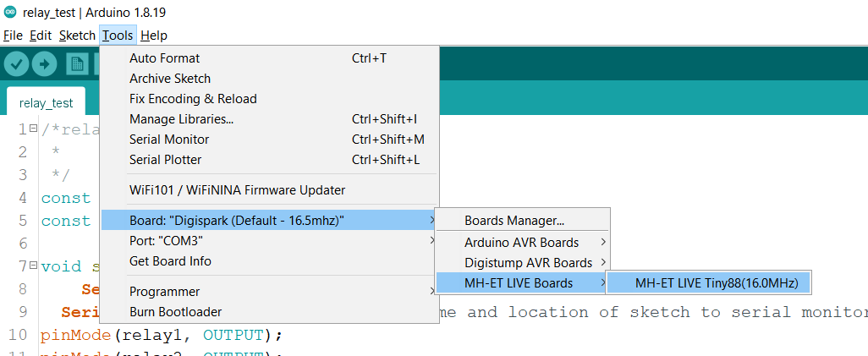Expand the Board: Digispark submenu
The width and height of the screenshot is (868, 356).
pos(269,221)
